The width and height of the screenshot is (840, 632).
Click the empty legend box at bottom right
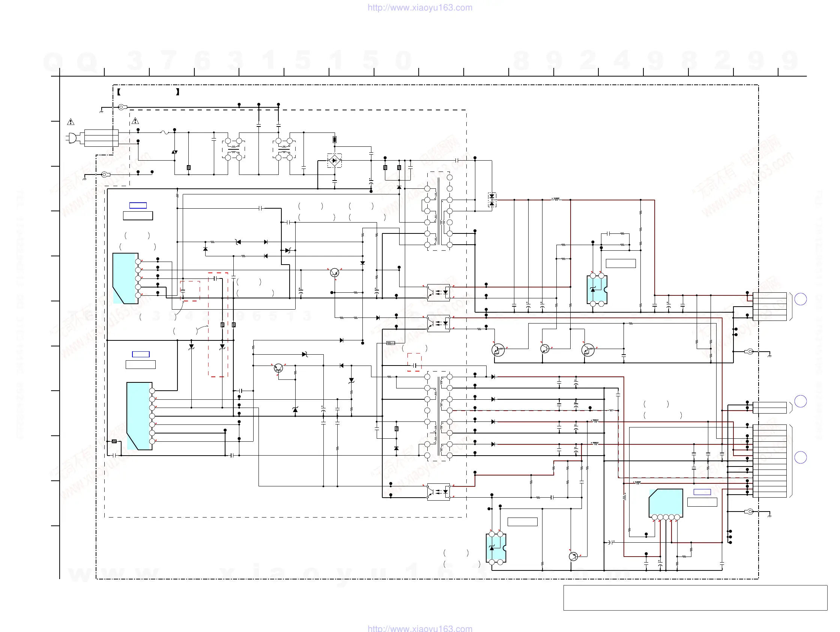pyautogui.click(x=695, y=598)
